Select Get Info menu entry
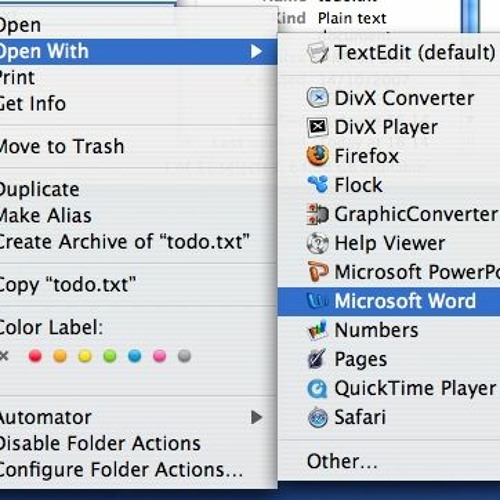 click(x=138, y=104)
